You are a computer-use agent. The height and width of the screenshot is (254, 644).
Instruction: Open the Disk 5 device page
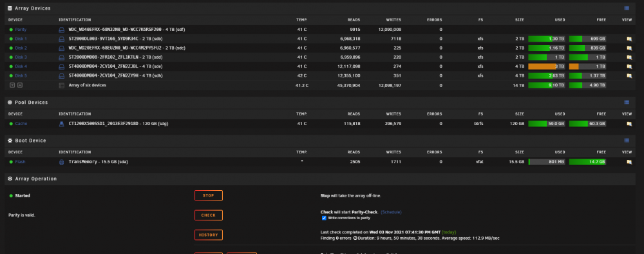point(21,75)
